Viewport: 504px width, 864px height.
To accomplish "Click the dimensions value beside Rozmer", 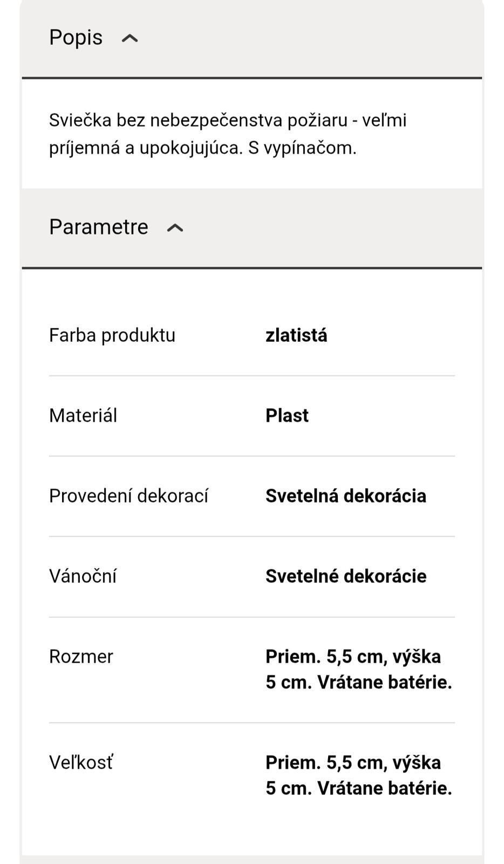I will pyautogui.click(x=358, y=670).
